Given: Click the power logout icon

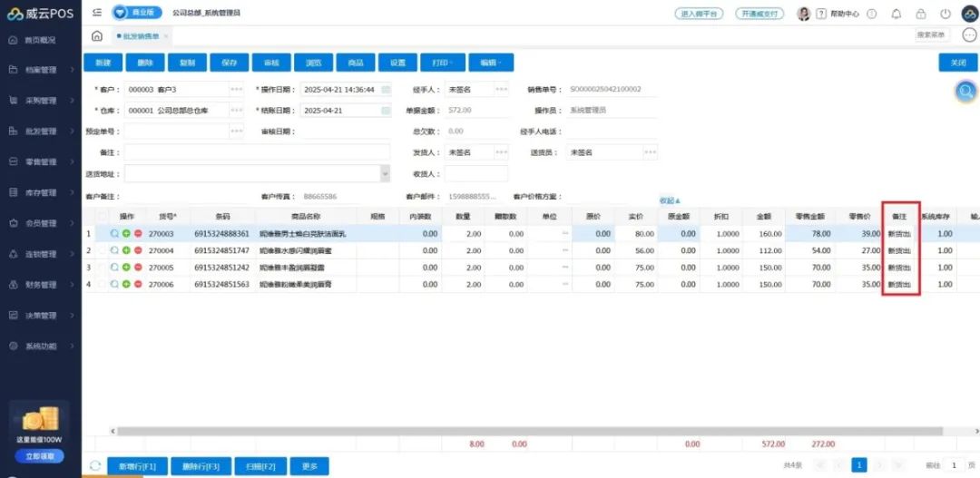Looking at the screenshot, I should coord(946,14).
